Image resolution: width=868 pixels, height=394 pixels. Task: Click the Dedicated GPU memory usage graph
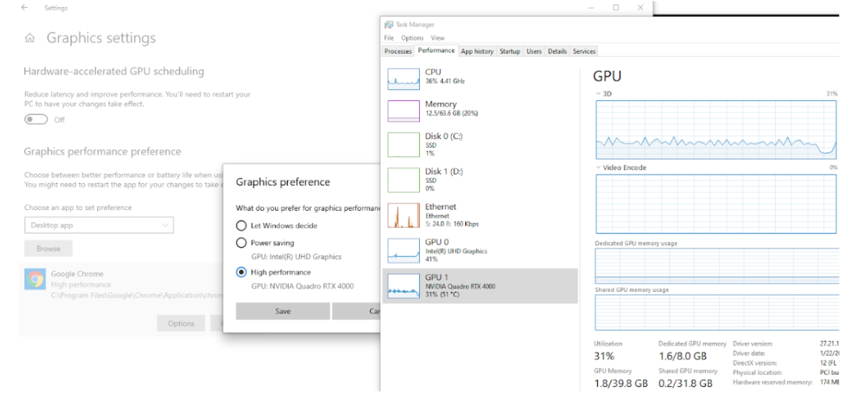tap(716, 266)
